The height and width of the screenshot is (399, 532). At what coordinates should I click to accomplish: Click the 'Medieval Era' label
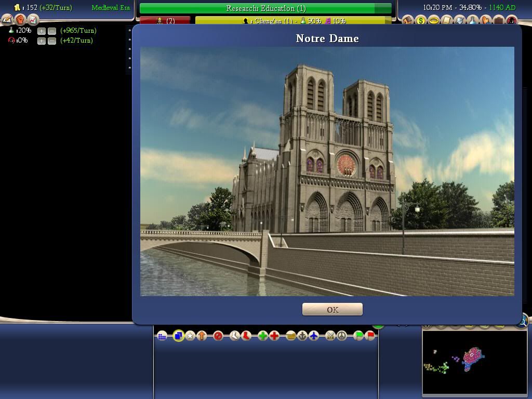(111, 7)
